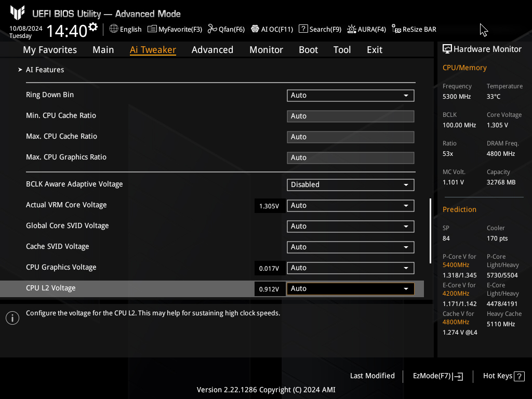Image resolution: width=532 pixels, height=399 pixels.
Task: Select the Cache SVID Voltage label
Action: point(57,247)
